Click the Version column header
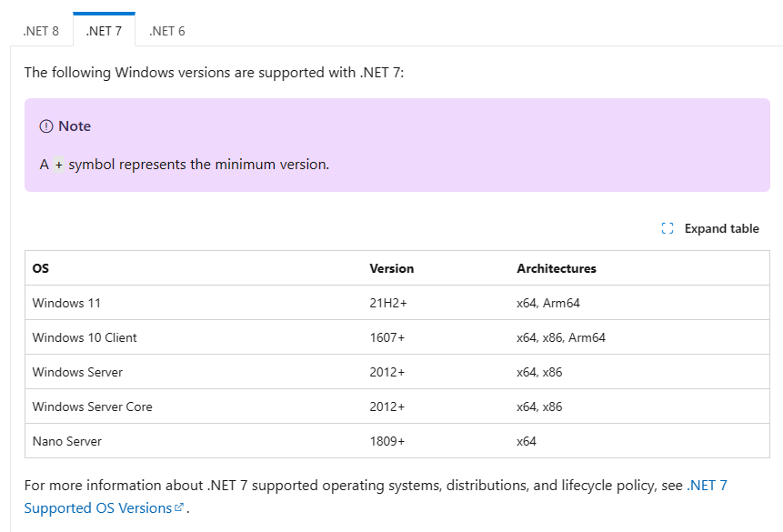Image resolution: width=783 pixels, height=532 pixels. point(391,268)
